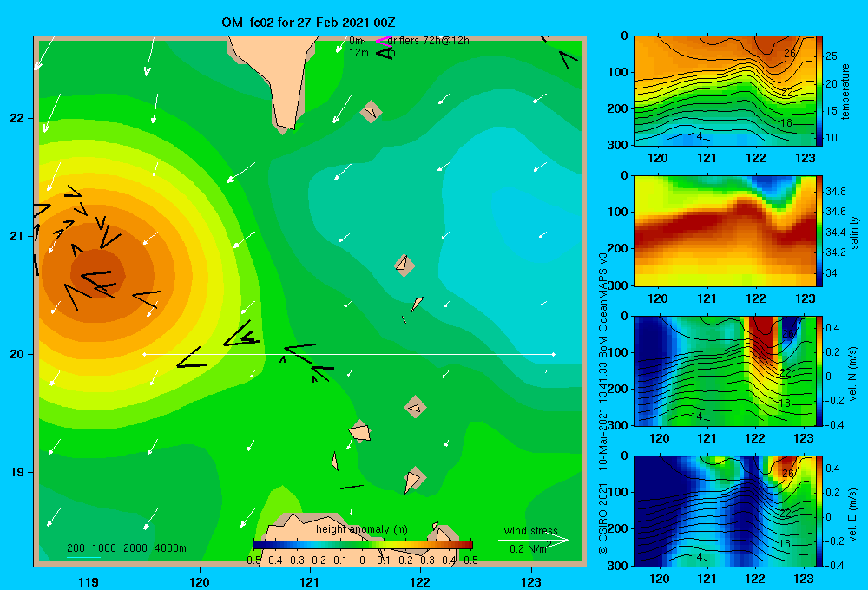Click the 'wind stress' legend label

[x=531, y=530]
